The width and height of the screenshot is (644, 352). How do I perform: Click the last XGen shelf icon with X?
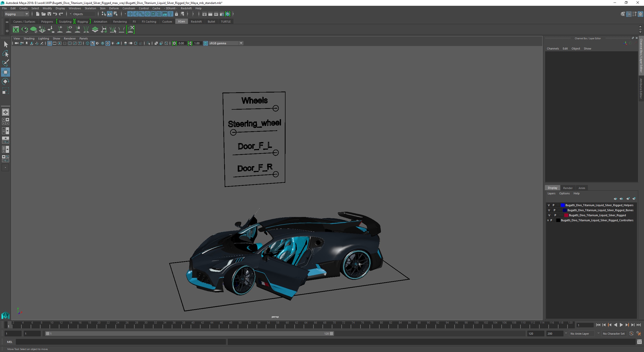click(131, 30)
